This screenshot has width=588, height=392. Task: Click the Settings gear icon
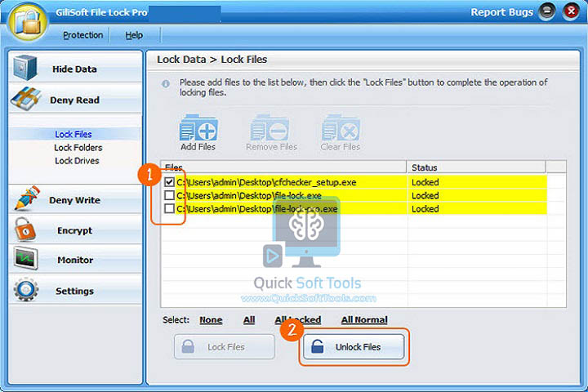[25, 289]
